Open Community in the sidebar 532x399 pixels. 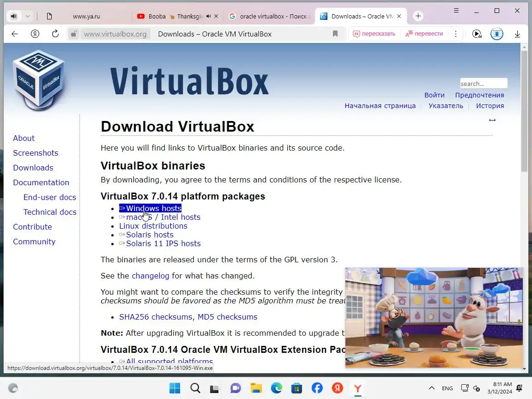tap(34, 242)
